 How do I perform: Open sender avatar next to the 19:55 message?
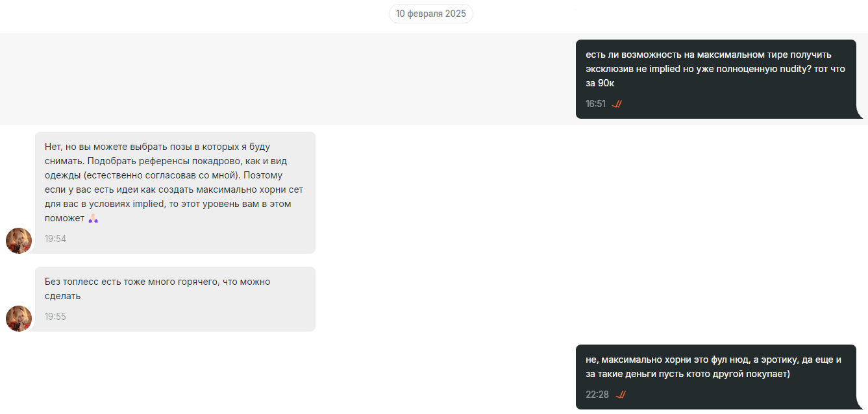point(19,319)
